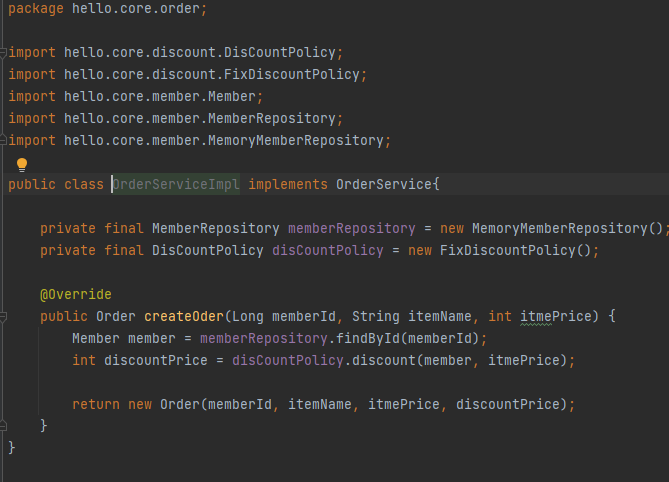Click the Order return type of createOder
The height and width of the screenshot is (482, 669).
(x=116, y=316)
